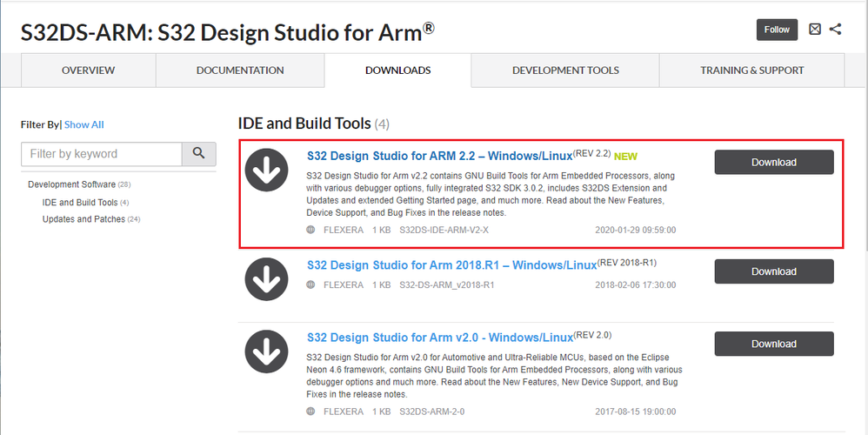The width and height of the screenshot is (868, 435).
Task: Switch to the Documentation tab
Action: (240, 70)
